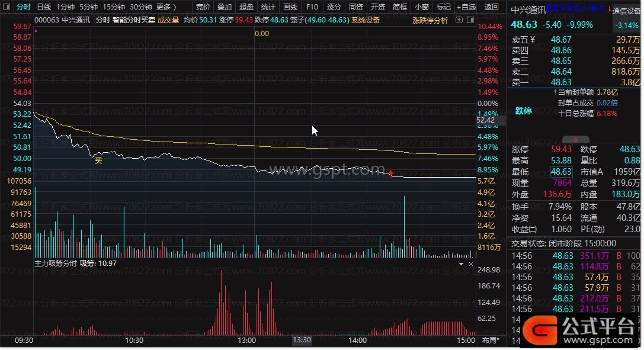Click the yellow 买 signal marker on chart
644x350 pixels.
point(98,159)
